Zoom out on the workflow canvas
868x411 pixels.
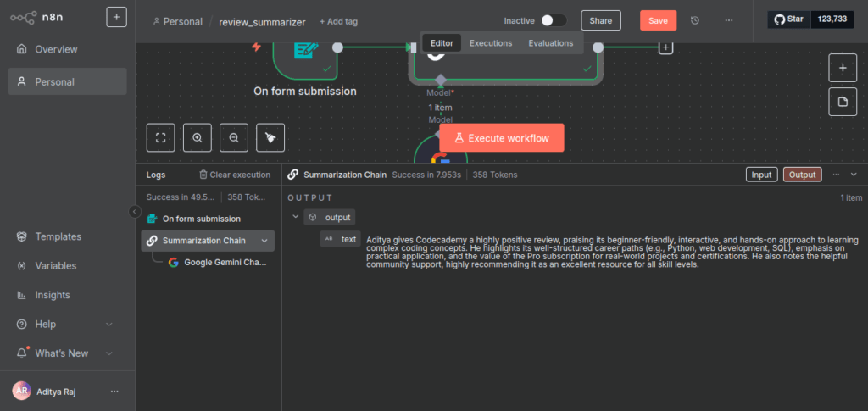coord(234,137)
